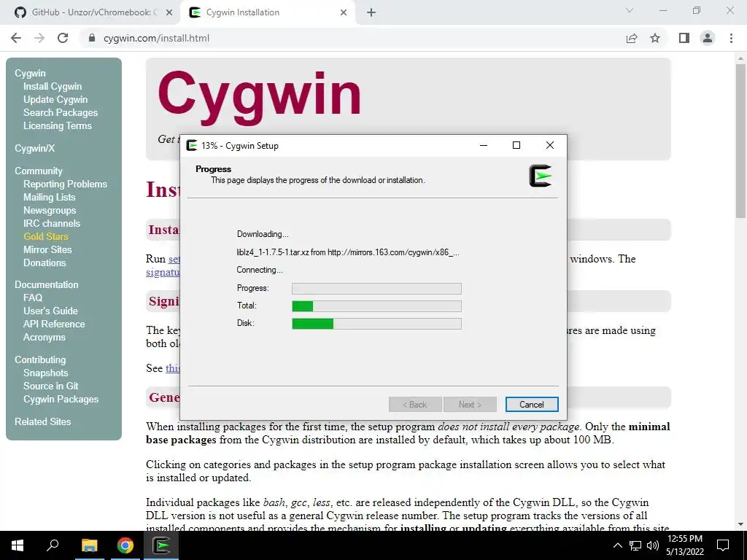Open the Community sidebar link

[x=39, y=171]
